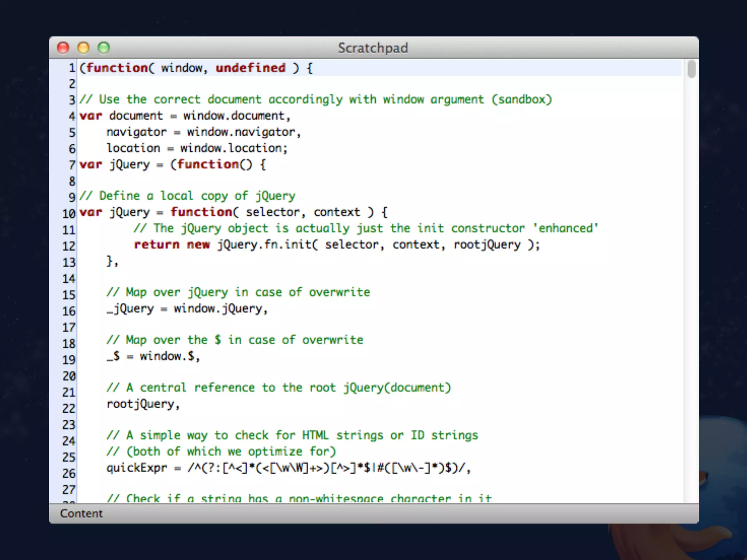Click the Scratchpad window title

pyautogui.click(x=373, y=48)
